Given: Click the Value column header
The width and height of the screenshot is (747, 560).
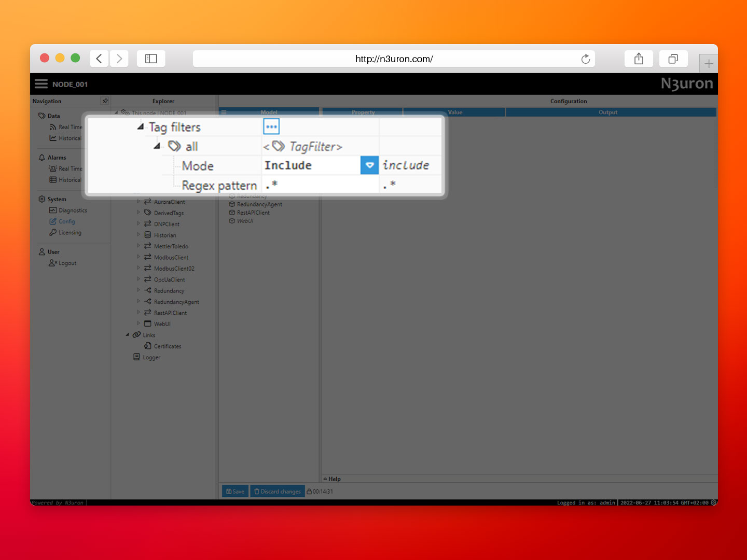Looking at the screenshot, I should (454, 112).
